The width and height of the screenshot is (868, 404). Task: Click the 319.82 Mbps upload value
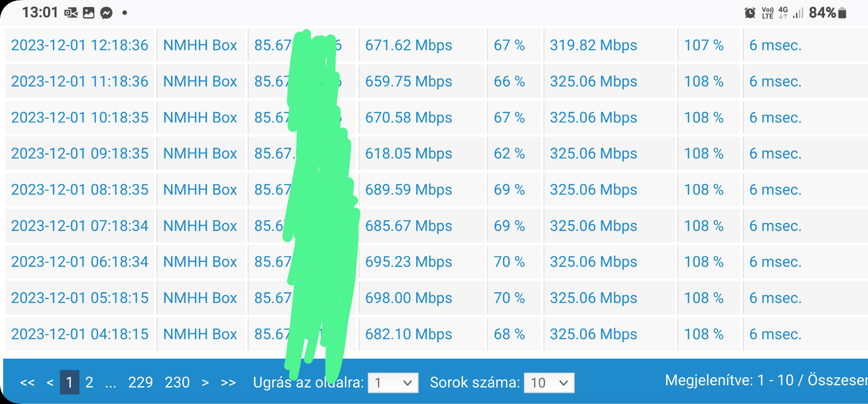pos(593,45)
